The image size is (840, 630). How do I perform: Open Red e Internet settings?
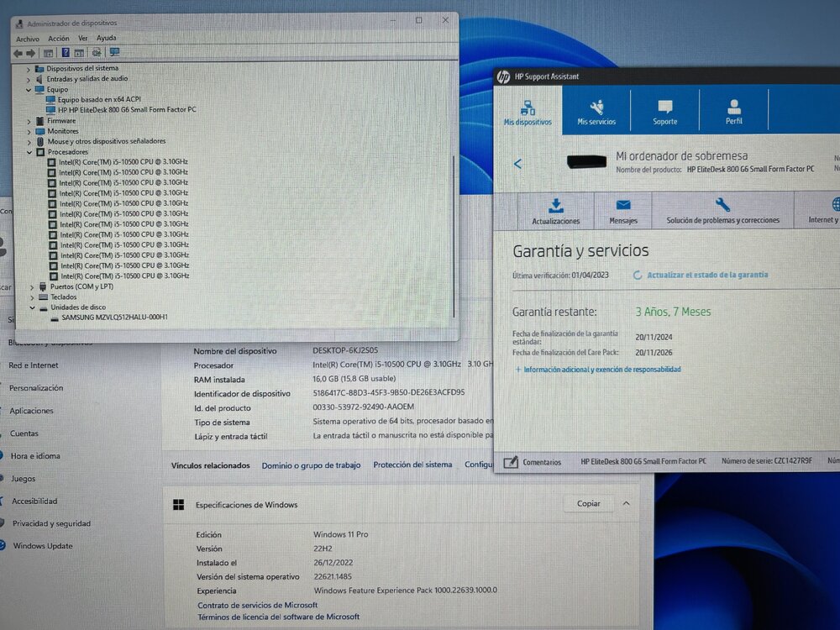(34, 365)
